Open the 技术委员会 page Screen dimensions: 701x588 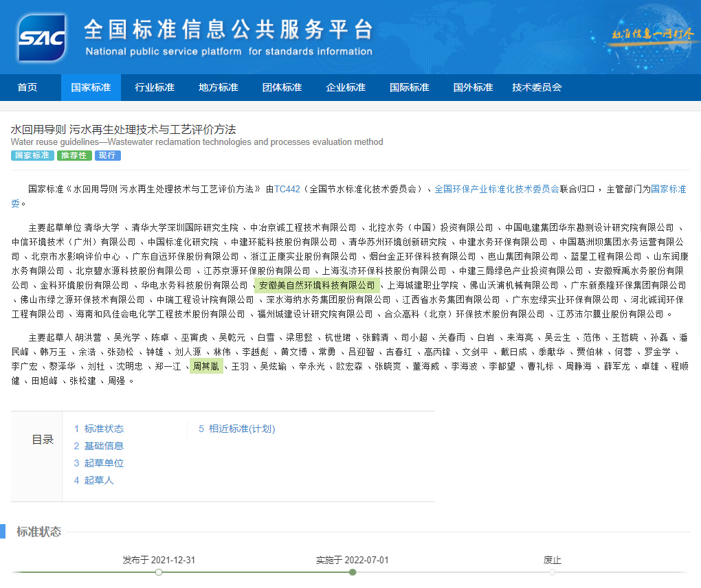(537, 88)
